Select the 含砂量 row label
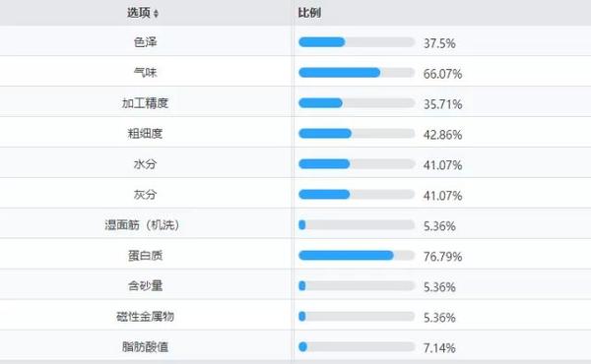This screenshot has width=591, height=364. (145, 286)
